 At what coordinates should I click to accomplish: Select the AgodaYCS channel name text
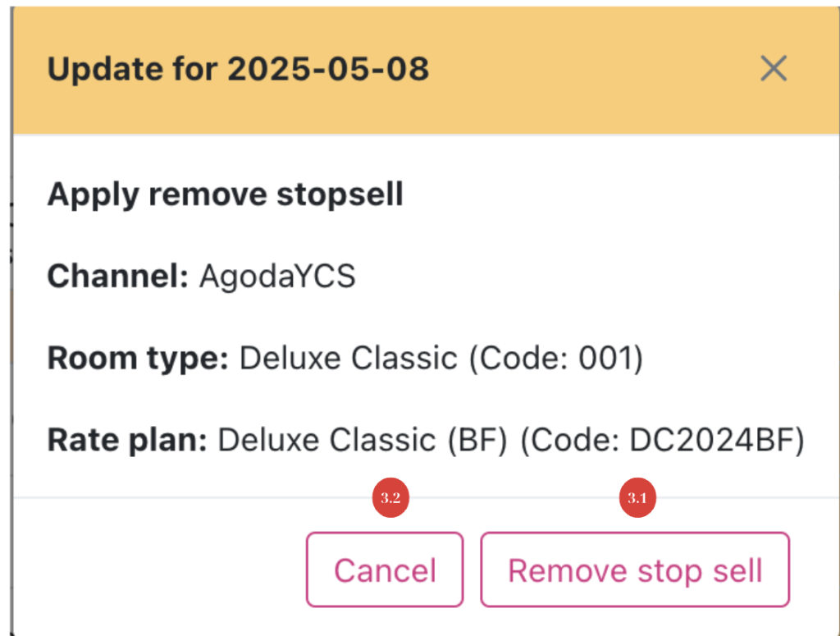pos(277,277)
